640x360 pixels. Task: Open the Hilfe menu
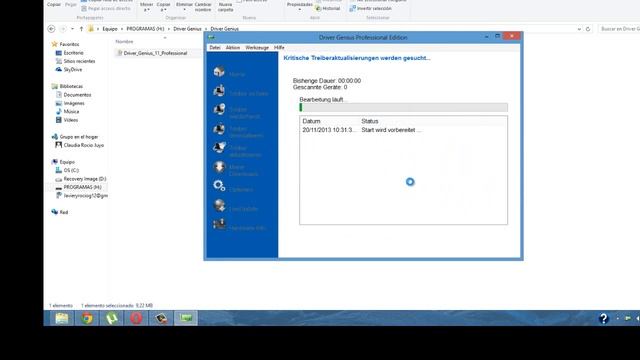pyautogui.click(x=279, y=48)
